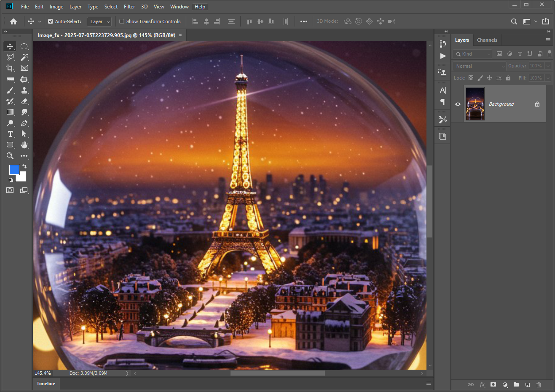
Task: Create a new layer button
Action: click(527, 385)
